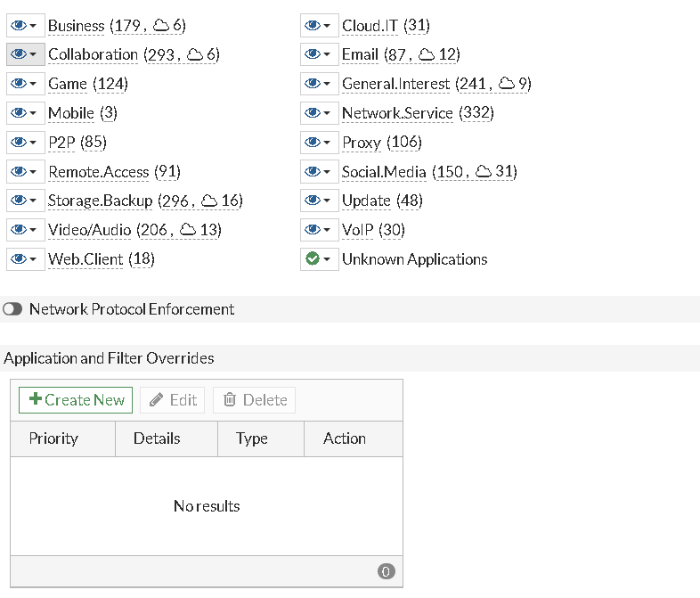Expand action dropdown arrow for Email
Viewport: 700px width, 598px height.
point(327,55)
